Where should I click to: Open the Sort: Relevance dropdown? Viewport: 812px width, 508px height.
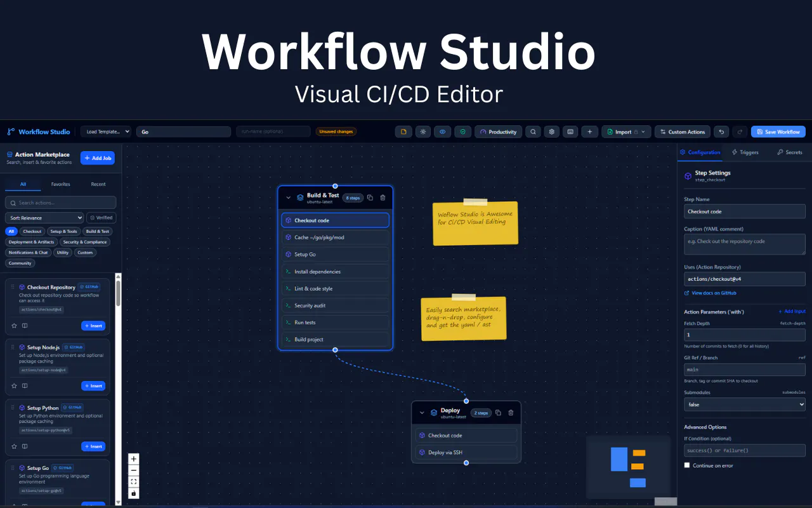(x=44, y=218)
